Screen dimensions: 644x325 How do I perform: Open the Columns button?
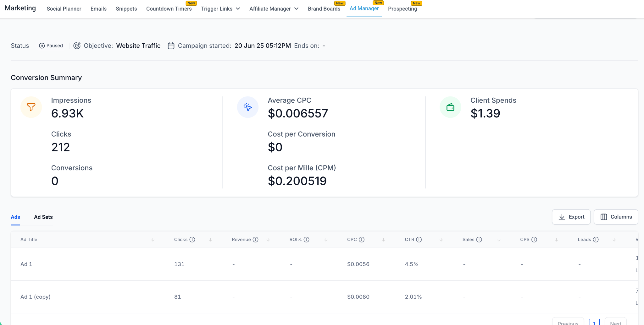click(x=616, y=217)
